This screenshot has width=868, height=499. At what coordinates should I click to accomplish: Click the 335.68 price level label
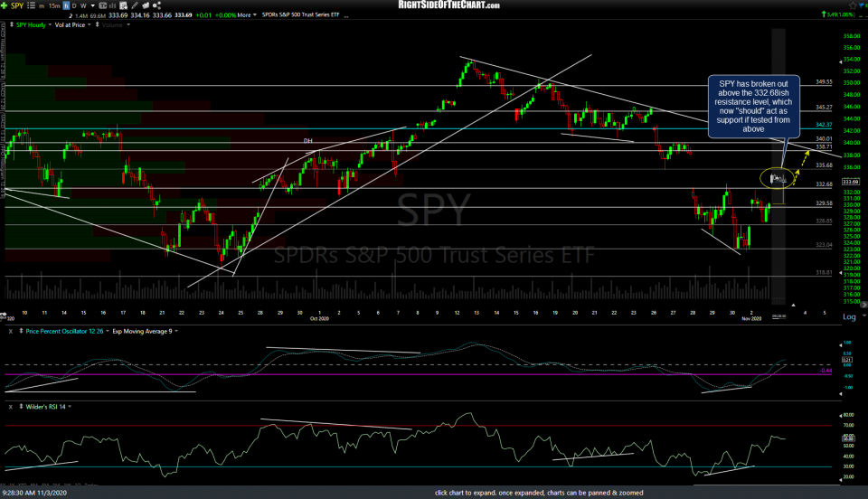[x=824, y=165]
